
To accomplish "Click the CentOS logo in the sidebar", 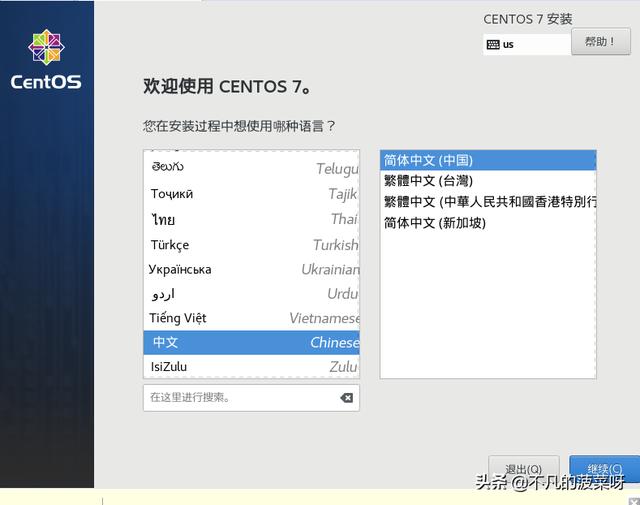I will (x=46, y=60).
